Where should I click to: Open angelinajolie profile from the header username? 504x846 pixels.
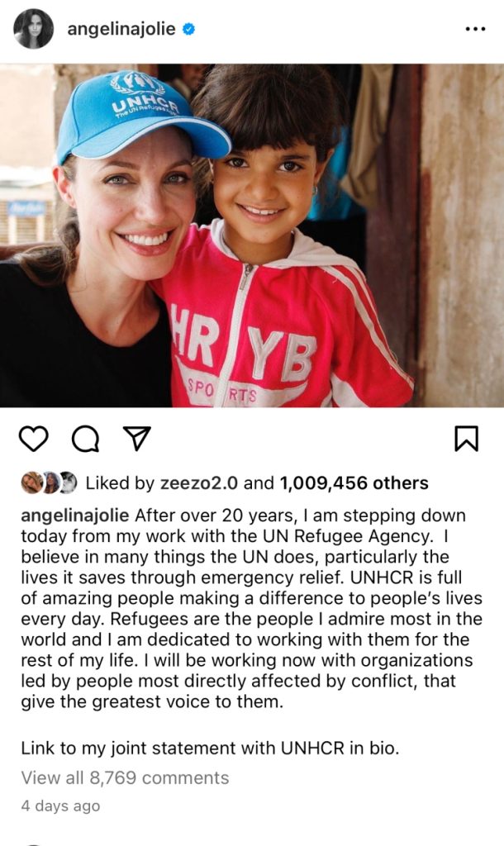[121, 30]
